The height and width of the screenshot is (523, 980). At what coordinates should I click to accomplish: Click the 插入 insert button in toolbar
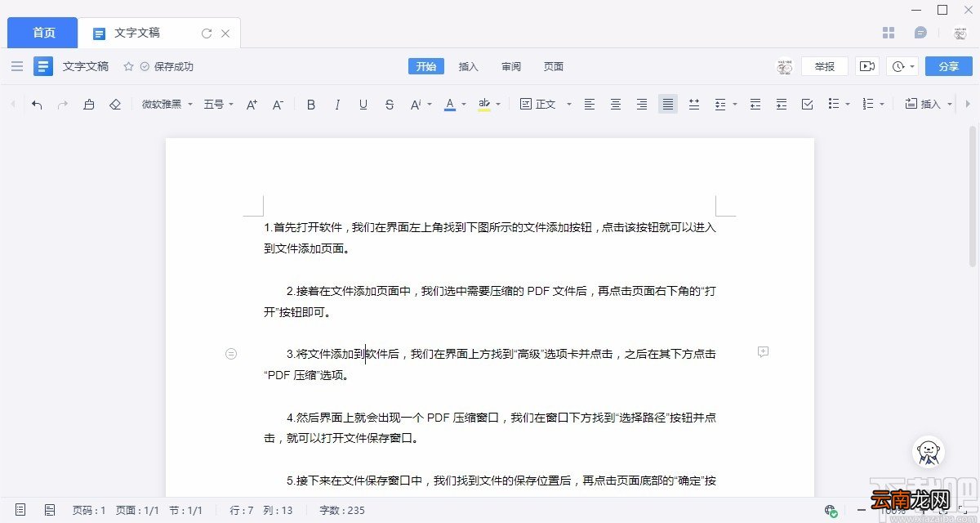point(928,105)
